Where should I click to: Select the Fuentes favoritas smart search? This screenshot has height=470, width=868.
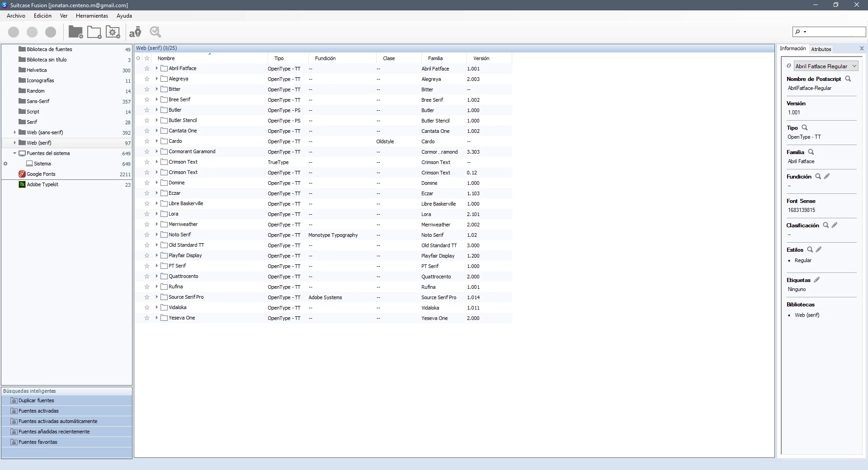tap(66, 442)
